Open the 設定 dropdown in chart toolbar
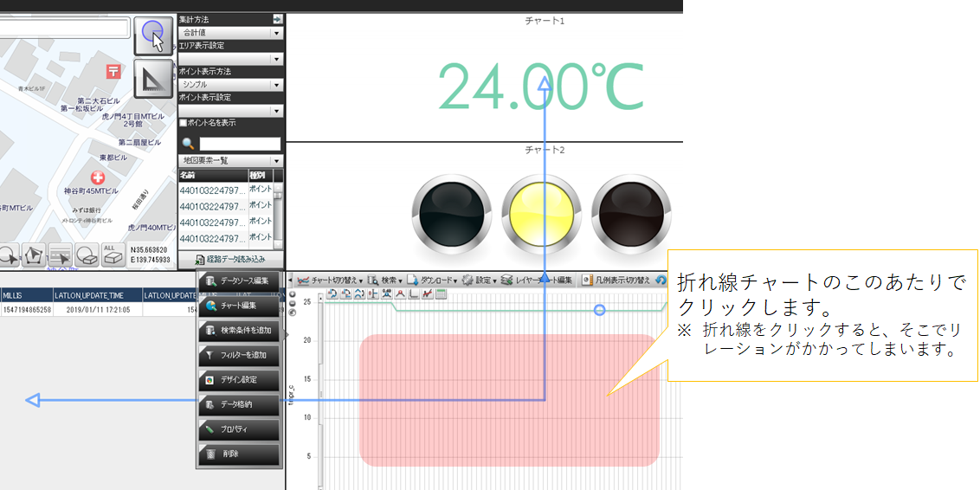980x490 pixels. (480, 280)
